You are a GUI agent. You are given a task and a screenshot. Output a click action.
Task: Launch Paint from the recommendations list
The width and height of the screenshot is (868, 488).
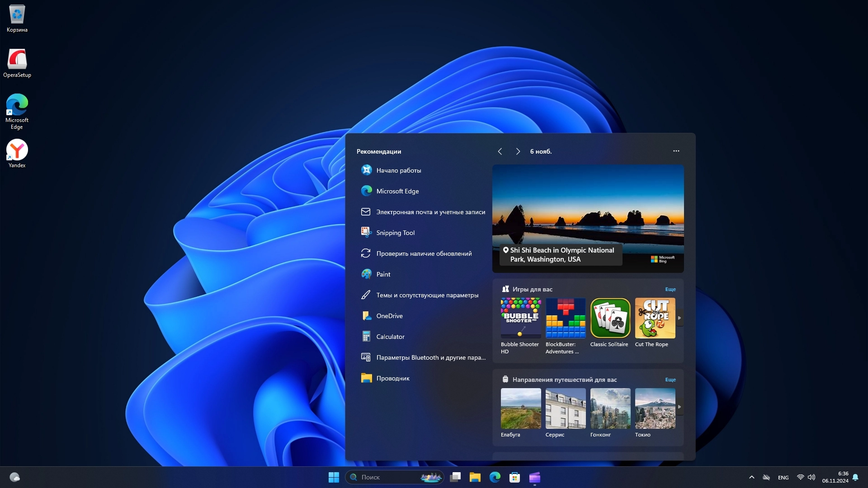pos(383,274)
